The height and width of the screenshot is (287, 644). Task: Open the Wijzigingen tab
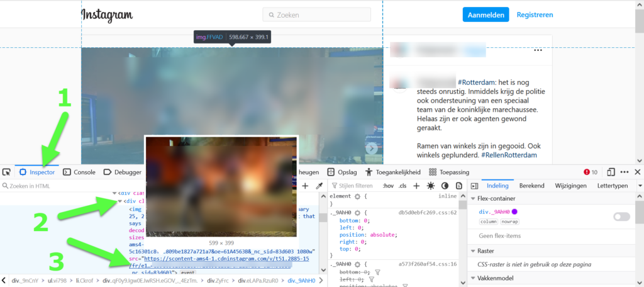[570, 186]
